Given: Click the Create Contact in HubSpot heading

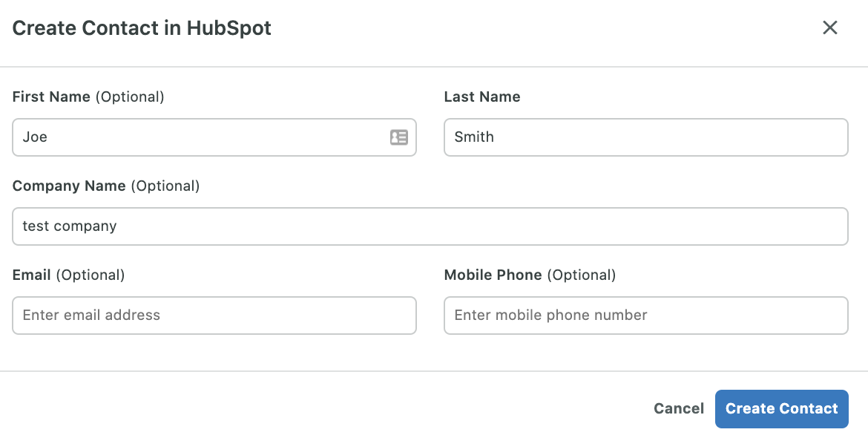Looking at the screenshot, I should (142, 27).
